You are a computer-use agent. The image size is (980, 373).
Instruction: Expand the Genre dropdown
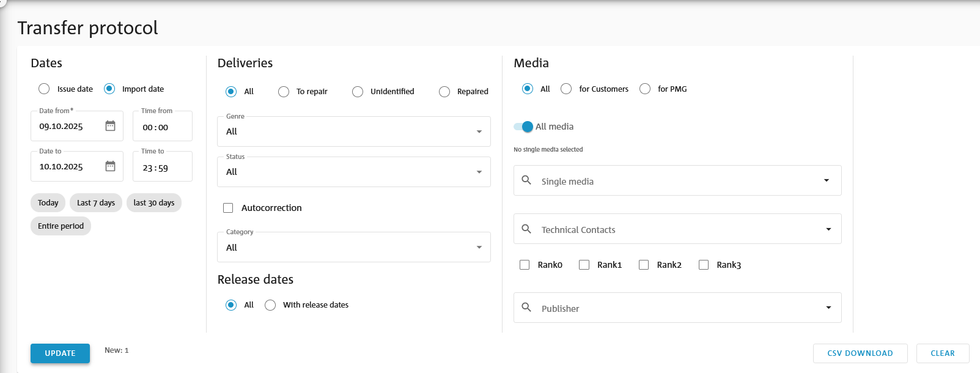tap(479, 131)
